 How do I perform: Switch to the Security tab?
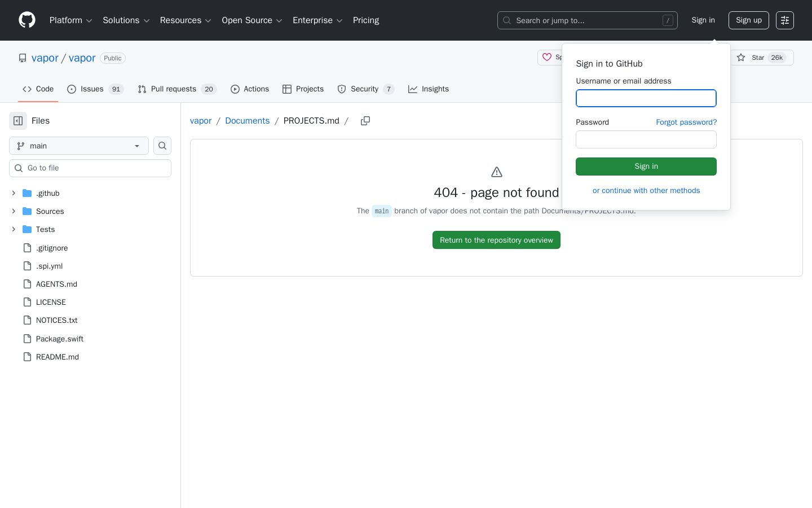coord(366,89)
